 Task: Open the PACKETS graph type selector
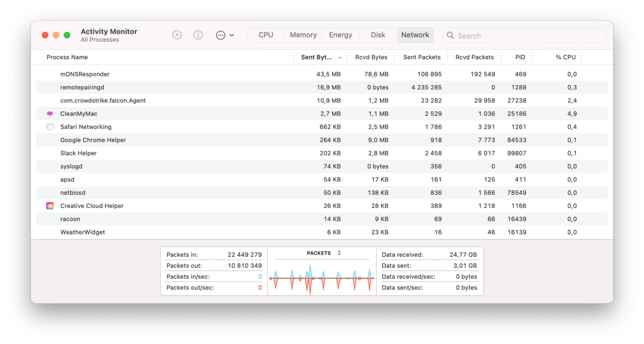coord(324,253)
